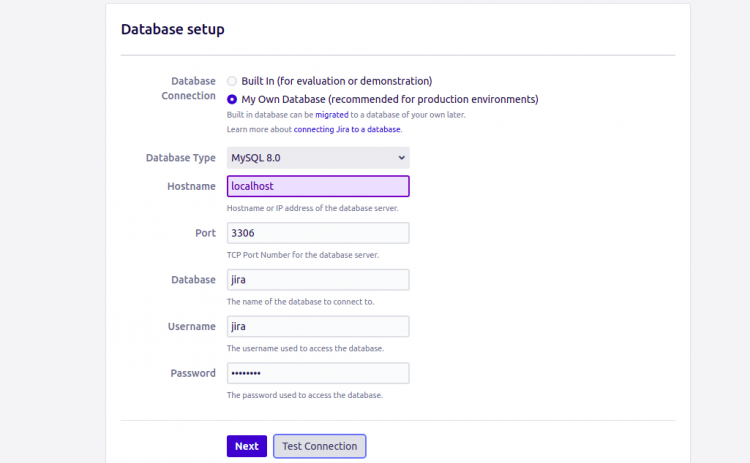This screenshot has width=750, height=463.
Task: Open the 'connecting Jira to a database' link
Action: [347, 129]
